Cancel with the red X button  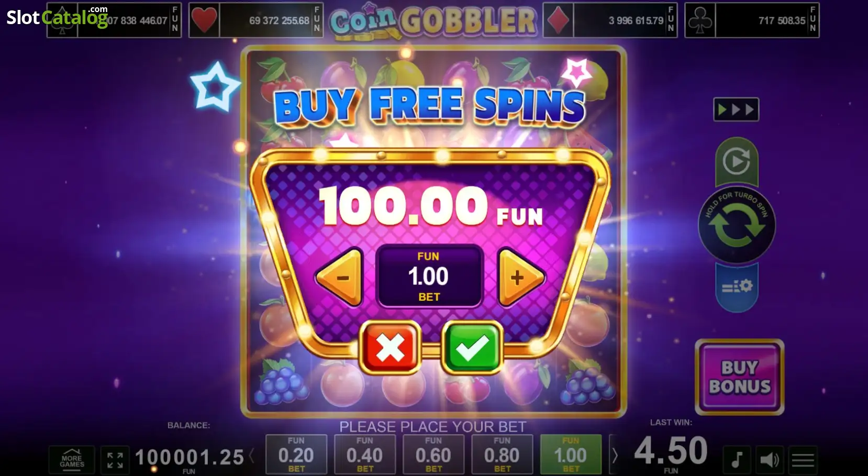point(390,347)
